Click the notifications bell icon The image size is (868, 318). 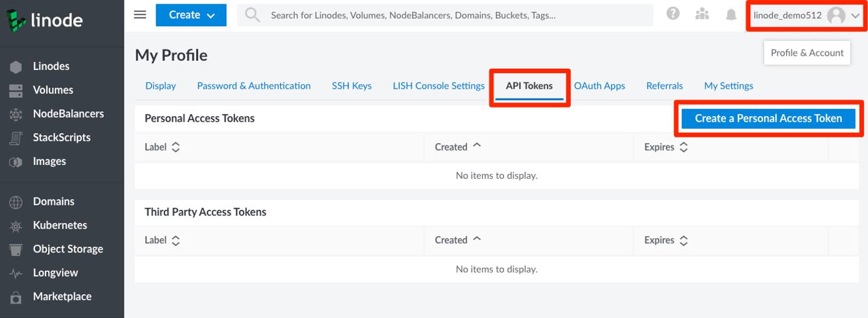click(731, 15)
